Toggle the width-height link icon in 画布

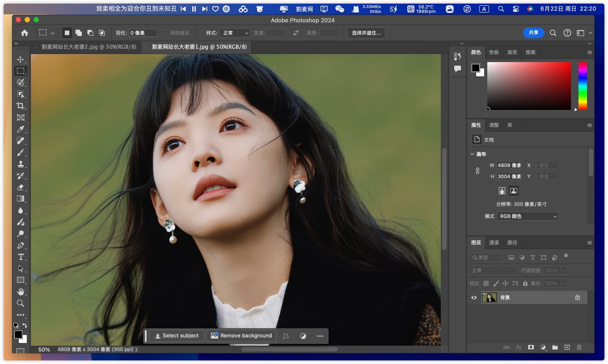477,171
